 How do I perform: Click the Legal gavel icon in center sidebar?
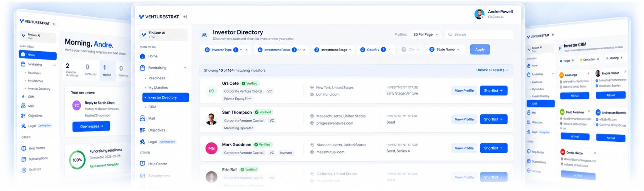click(143, 142)
